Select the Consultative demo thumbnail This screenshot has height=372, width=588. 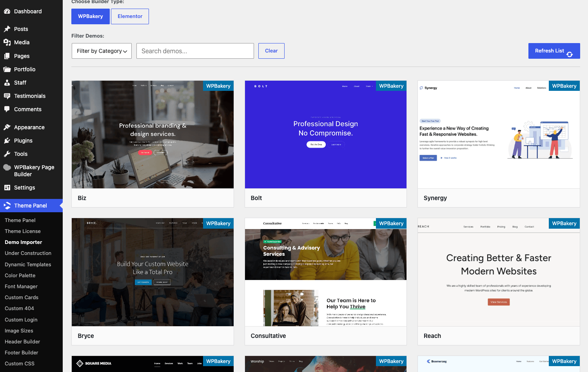click(326, 272)
